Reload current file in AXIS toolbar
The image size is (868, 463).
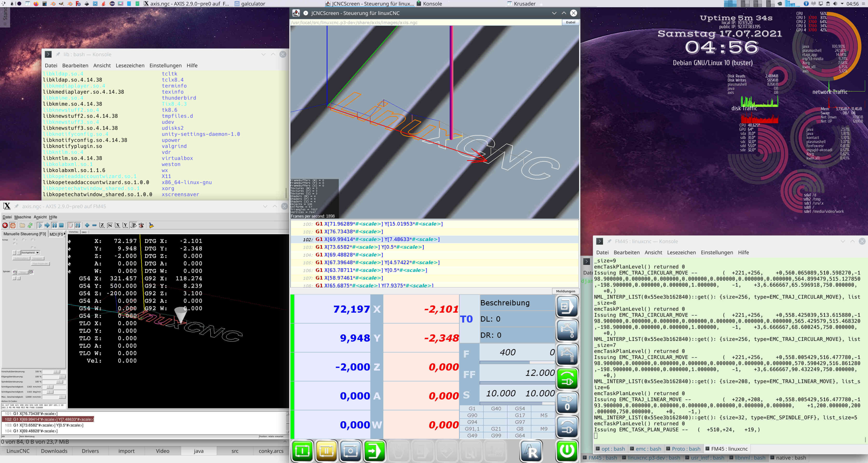[x=30, y=225]
